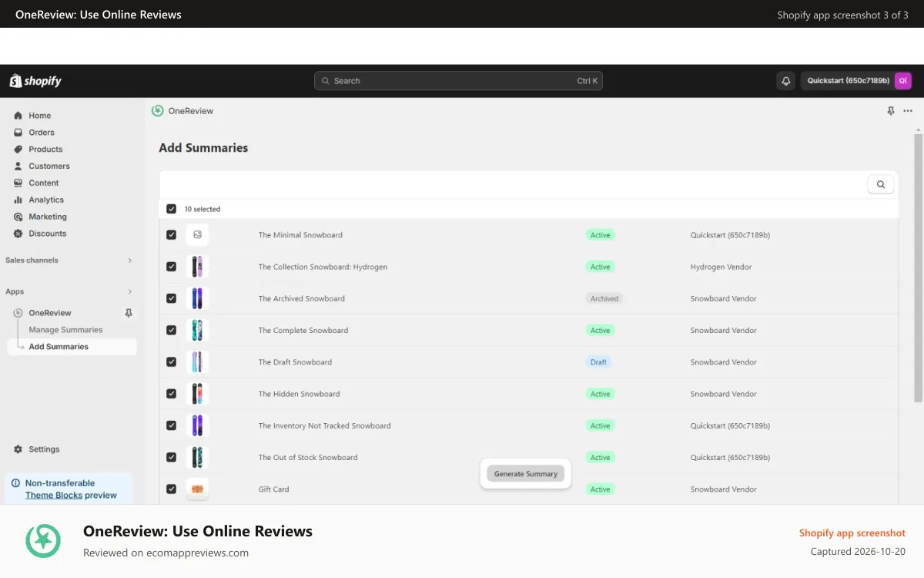Screen dimensions: 924x578
Task: Open the Theme Blocks link
Action: coord(54,496)
